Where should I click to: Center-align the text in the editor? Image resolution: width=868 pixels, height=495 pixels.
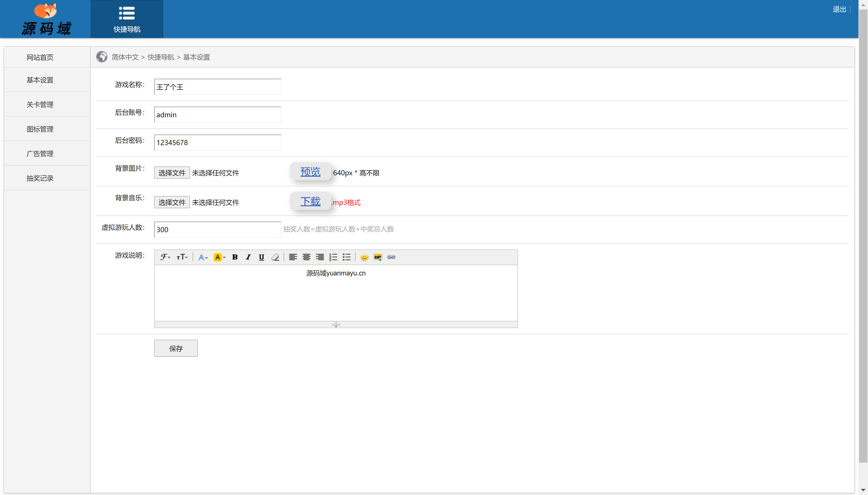point(307,257)
